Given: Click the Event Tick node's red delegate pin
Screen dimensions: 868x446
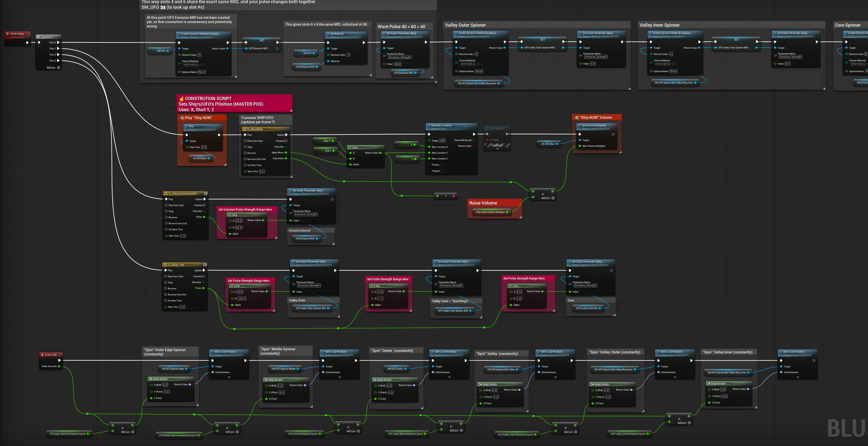Looking at the screenshot, I should point(60,354).
